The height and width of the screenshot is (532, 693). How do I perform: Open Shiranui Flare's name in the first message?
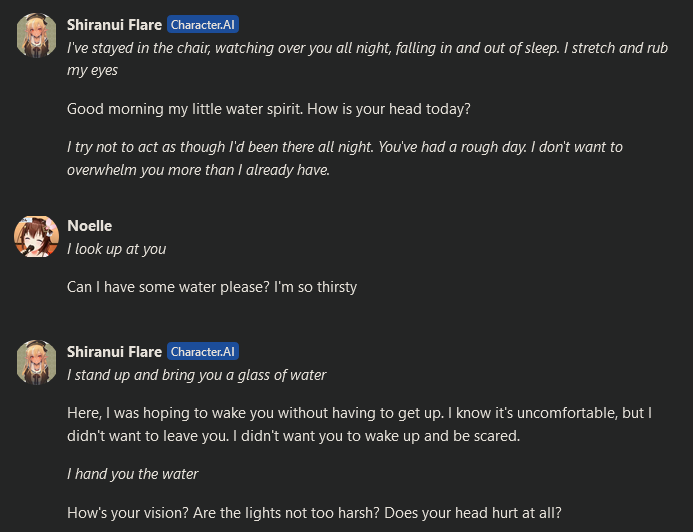click(x=114, y=25)
